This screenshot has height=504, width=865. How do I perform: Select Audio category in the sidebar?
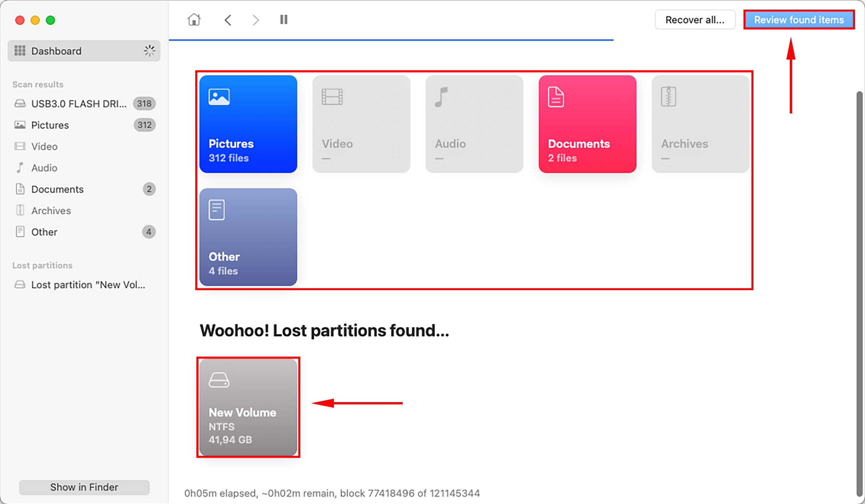click(x=45, y=168)
